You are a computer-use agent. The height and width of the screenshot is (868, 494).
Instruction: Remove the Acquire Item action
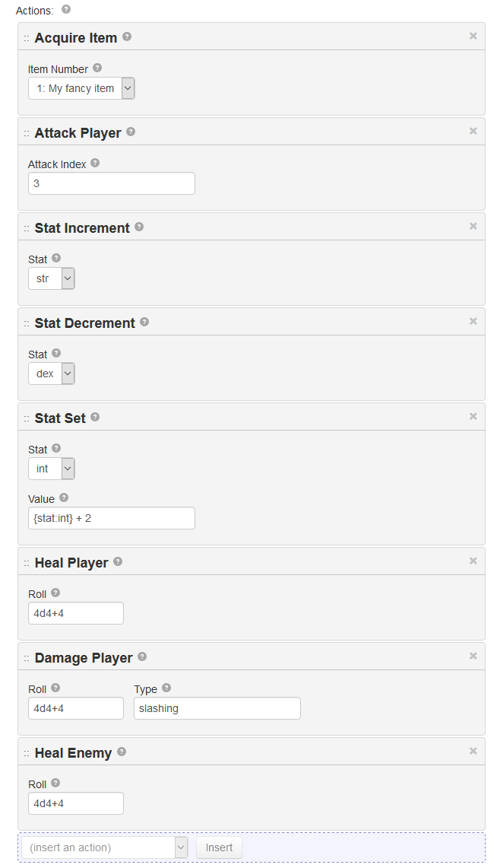pyautogui.click(x=473, y=36)
